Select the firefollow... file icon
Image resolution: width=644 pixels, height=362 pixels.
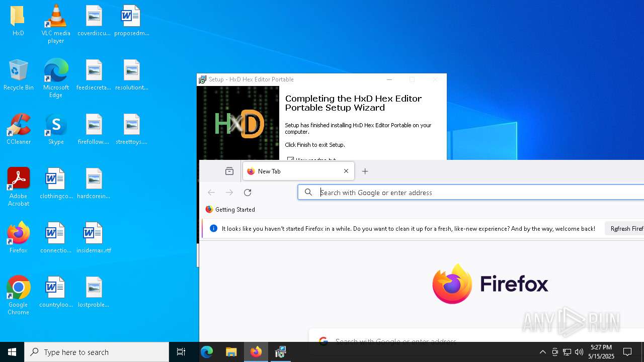[94, 129]
